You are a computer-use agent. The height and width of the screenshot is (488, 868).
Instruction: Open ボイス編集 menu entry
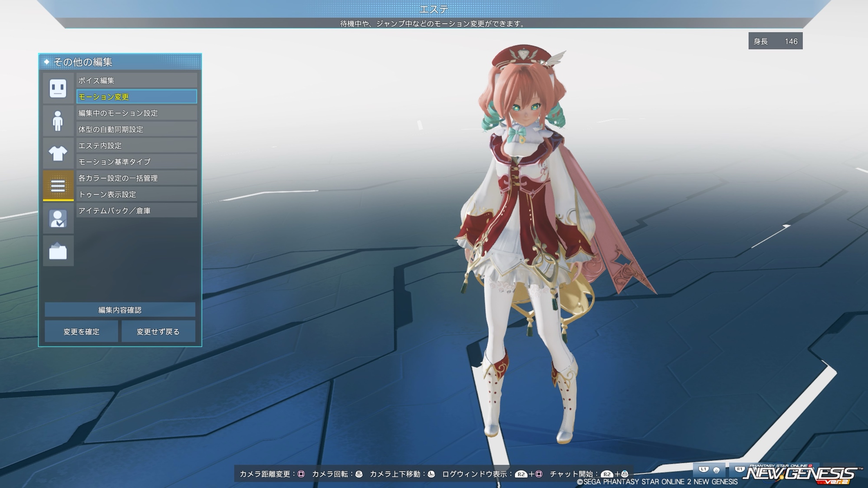coord(137,80)
